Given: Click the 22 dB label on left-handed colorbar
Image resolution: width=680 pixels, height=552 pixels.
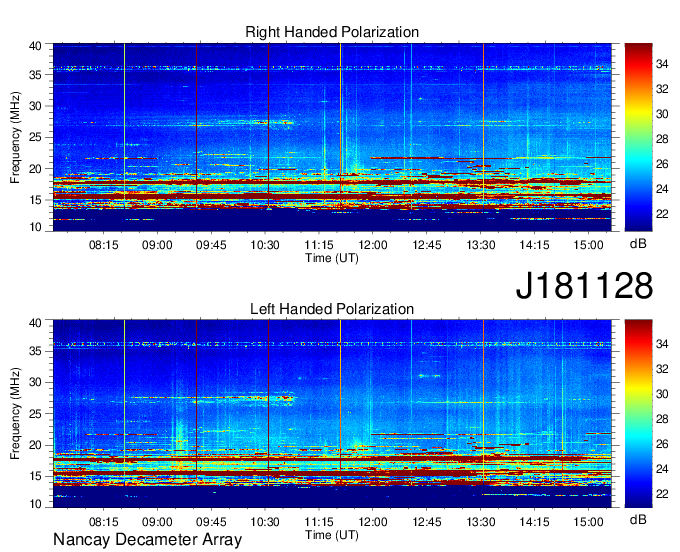Looking at the screenshot, I should pos(662,494).
